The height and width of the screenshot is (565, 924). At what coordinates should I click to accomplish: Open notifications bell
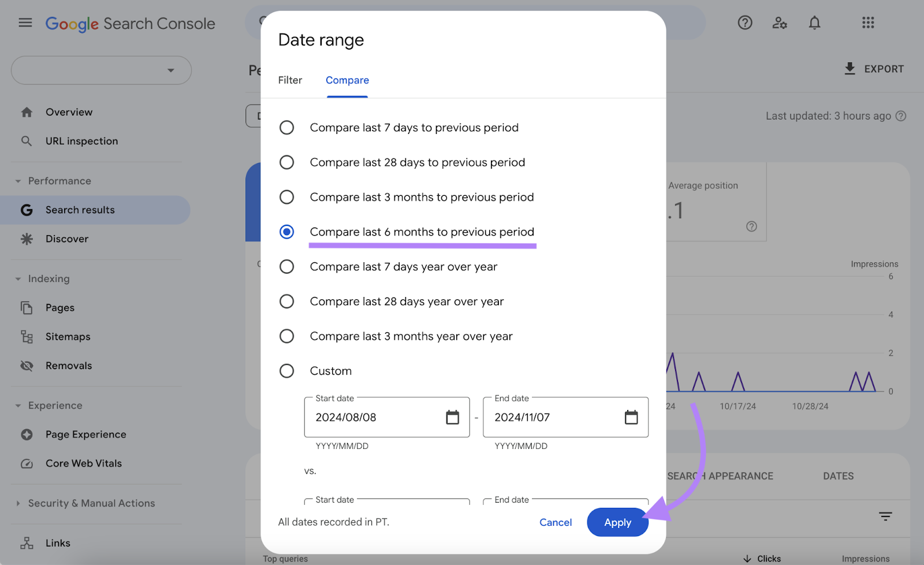pos(815,23)
